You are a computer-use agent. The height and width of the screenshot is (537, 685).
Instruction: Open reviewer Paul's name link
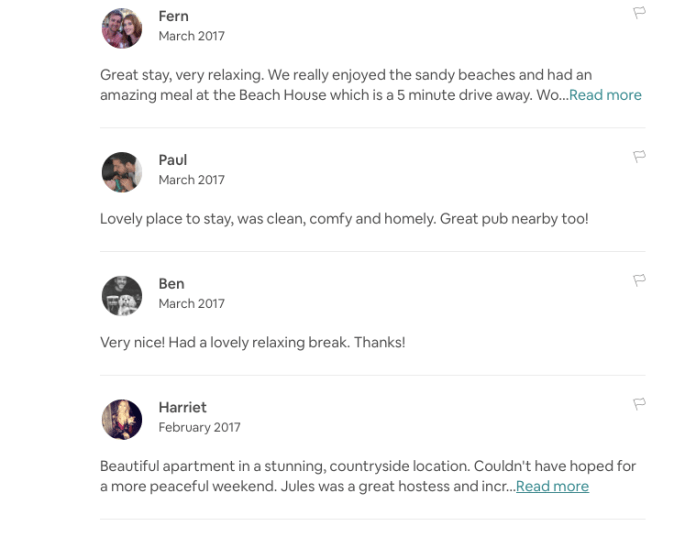coord(172,160)
